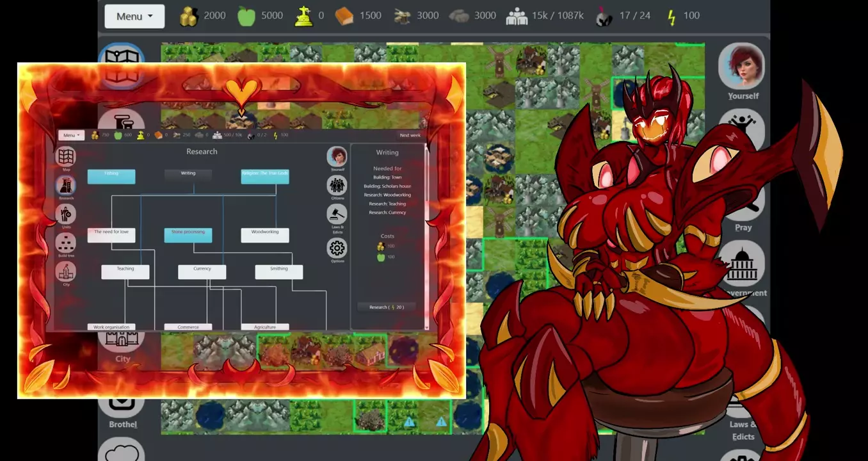Select the Citizens icon in the inset window
The image size is (868, 461).
click(x=337, y=186)
